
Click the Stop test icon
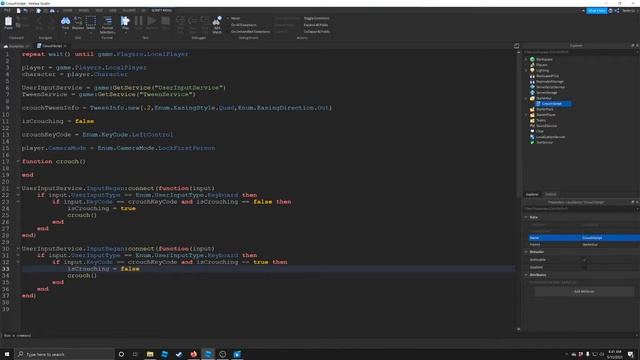pyautogui.click(x=165, y=22)
